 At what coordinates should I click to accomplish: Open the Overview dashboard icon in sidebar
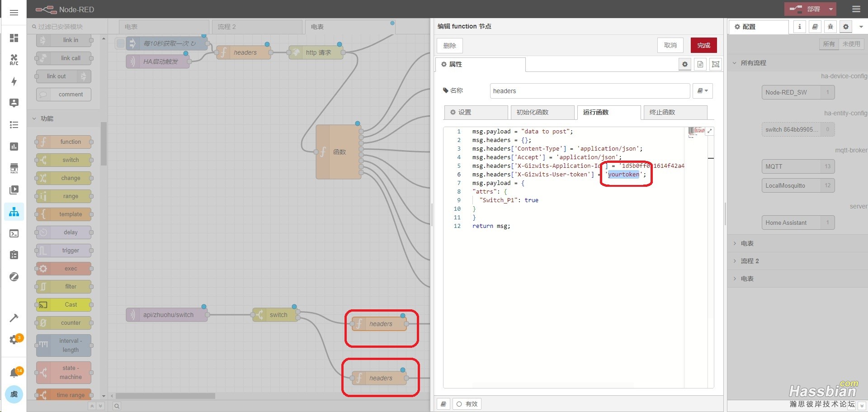point(14,38)
